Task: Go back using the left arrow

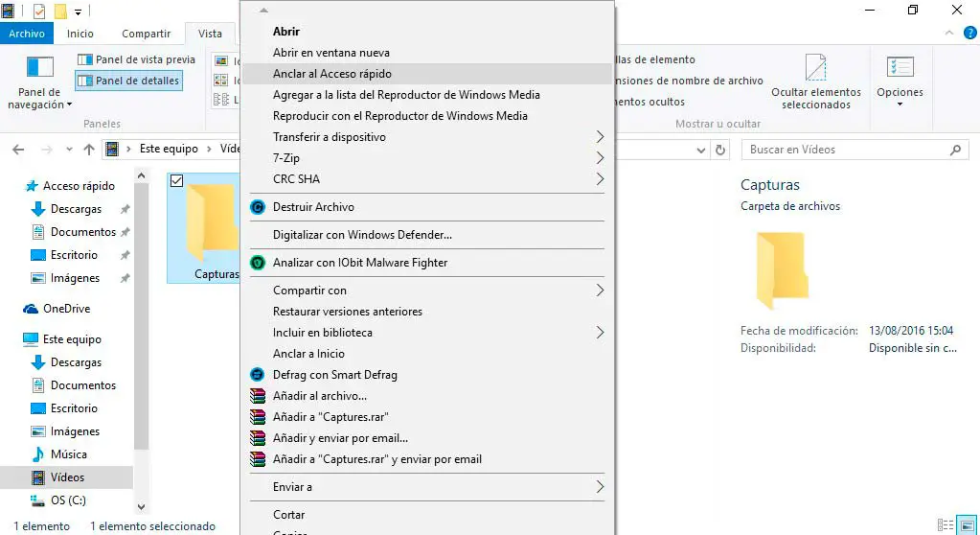Action: 19,150
